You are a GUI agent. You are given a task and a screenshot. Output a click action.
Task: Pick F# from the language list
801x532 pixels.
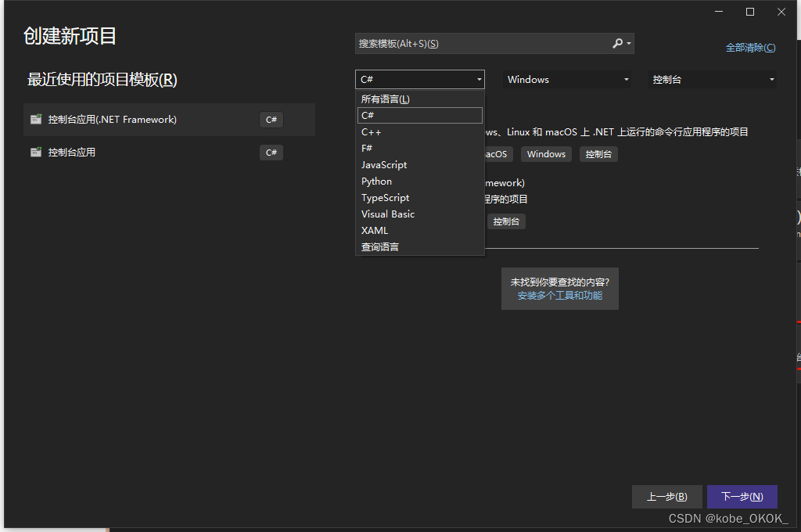pos(420,148)
